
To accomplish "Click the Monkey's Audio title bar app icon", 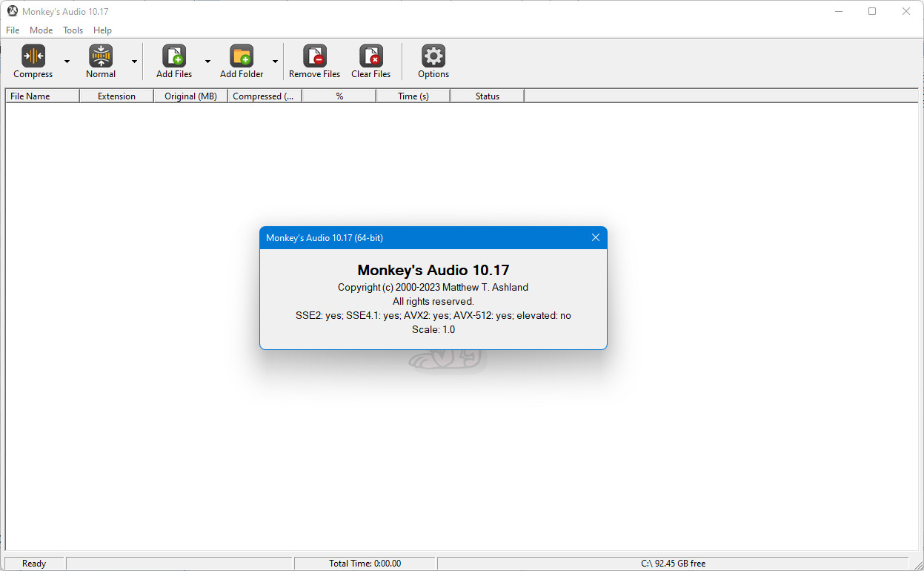I will 12,11.
